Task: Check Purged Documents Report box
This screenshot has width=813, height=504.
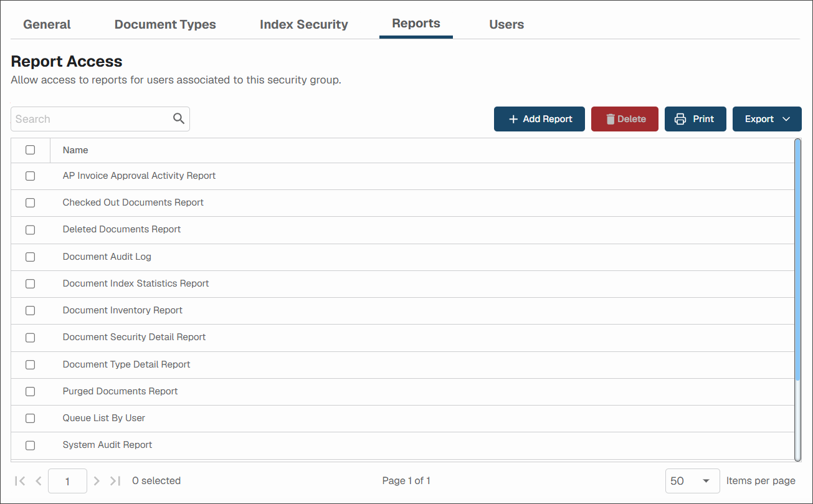Action: click(30, 391)
